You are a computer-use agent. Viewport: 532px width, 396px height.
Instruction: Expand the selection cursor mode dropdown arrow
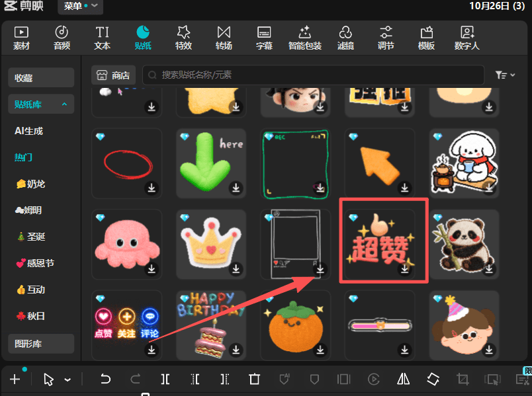pyautogui.click(x=67, y=379)
